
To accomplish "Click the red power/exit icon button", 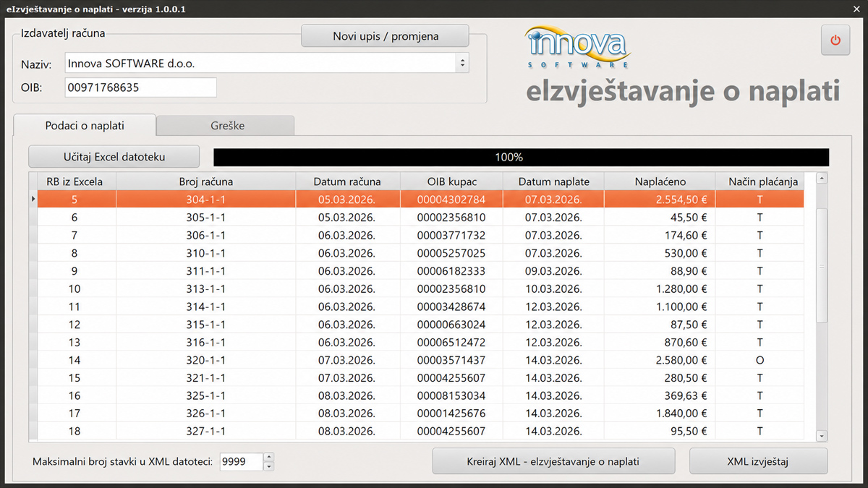I will pos(835,40).
